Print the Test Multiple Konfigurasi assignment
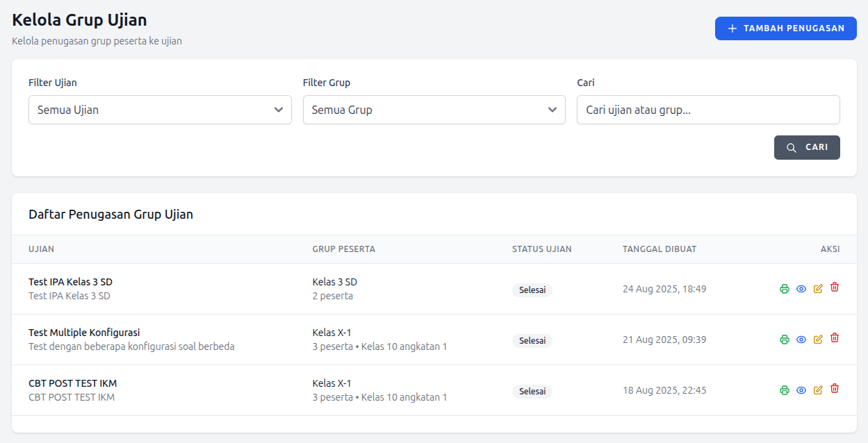868x443 pixels. (784, 340)
